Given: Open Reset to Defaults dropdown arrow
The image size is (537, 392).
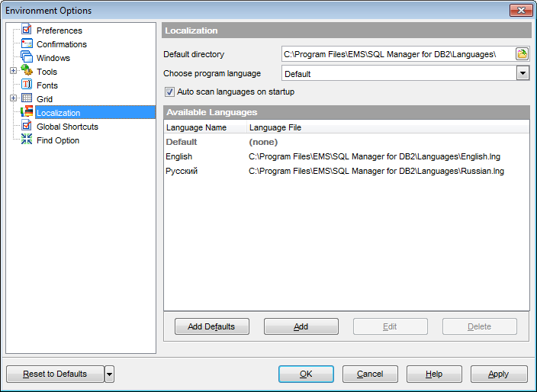Looking at the screenshot, I should [110, 374].
